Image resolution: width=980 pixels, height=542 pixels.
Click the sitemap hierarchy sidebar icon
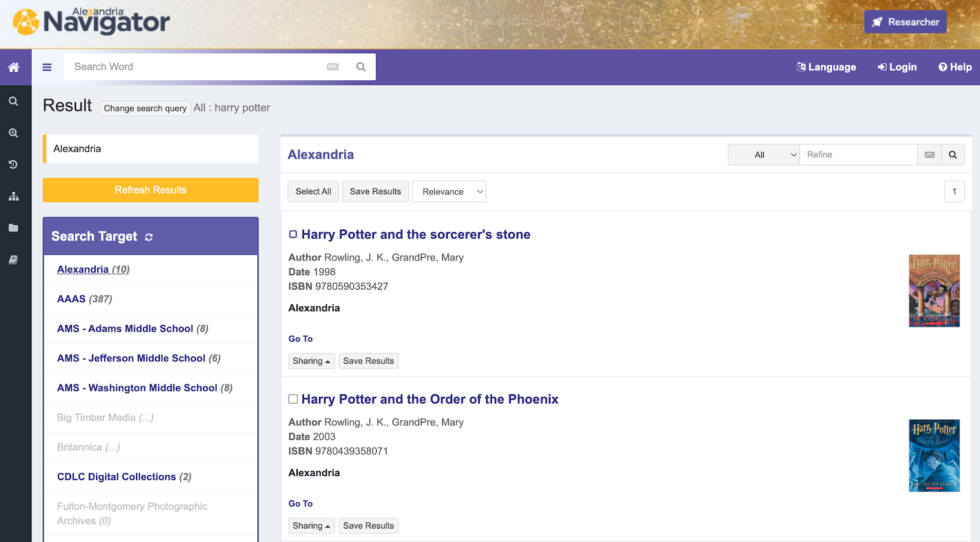(13, 197)
